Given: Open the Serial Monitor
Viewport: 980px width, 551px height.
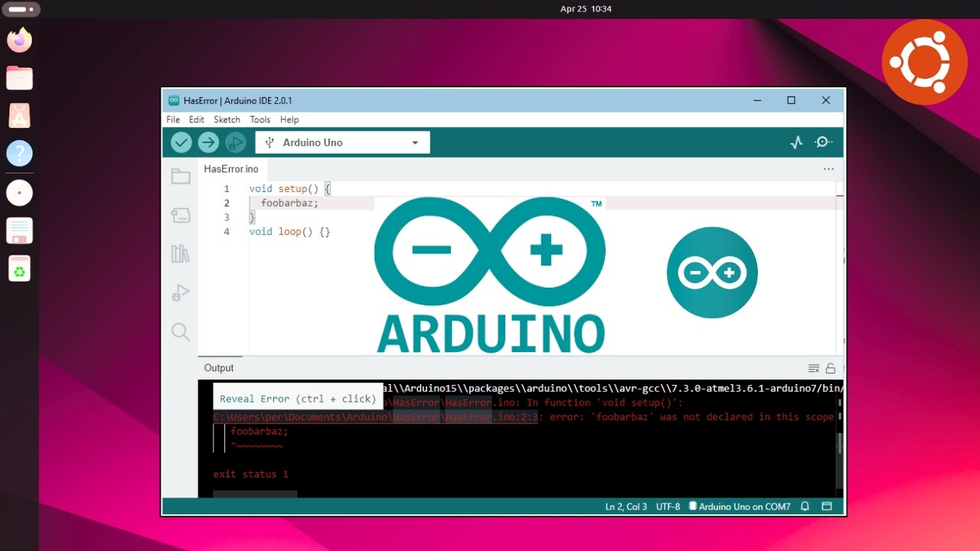Looking at the screenshot, I should pos(824,142).
